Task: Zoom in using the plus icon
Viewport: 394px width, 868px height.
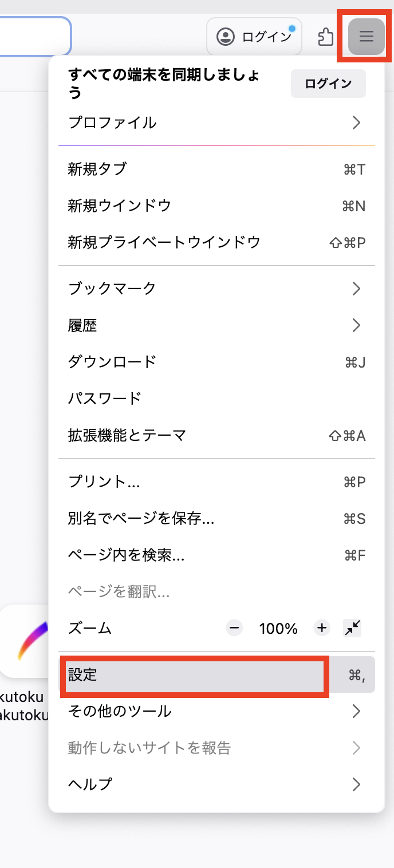Action: [x=321, y=628]
